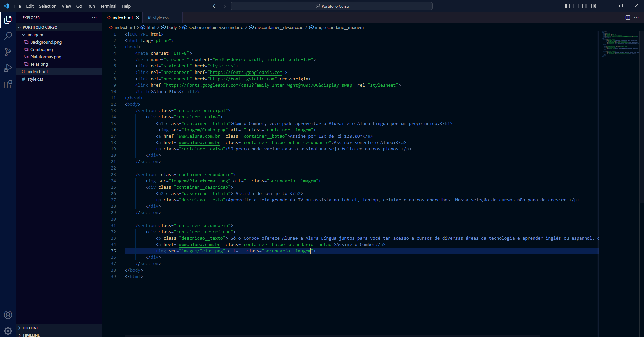Image resolution: width=644 pixels, height=337 pixels.
Task: Open the Manage gear icon
Action: click(8, 331)
